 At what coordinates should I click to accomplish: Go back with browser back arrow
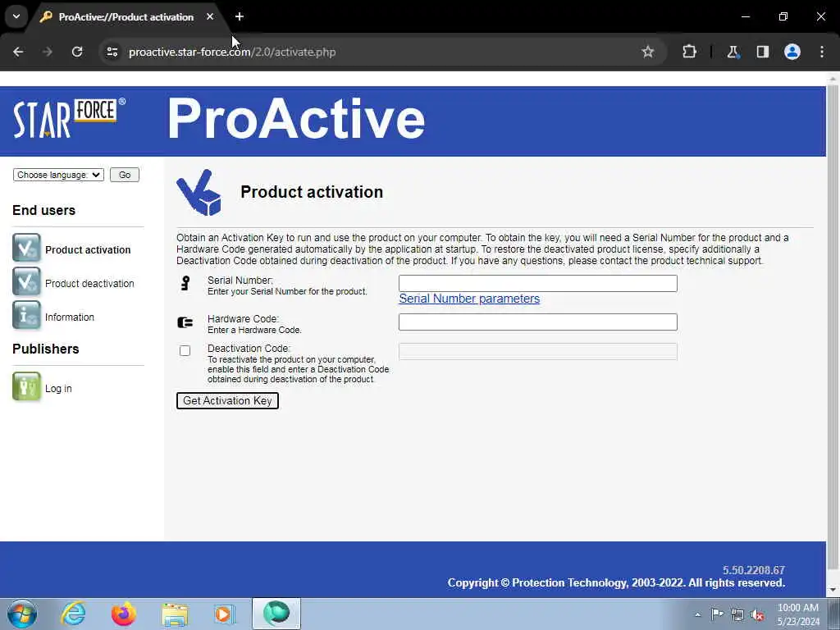point(18,52)
